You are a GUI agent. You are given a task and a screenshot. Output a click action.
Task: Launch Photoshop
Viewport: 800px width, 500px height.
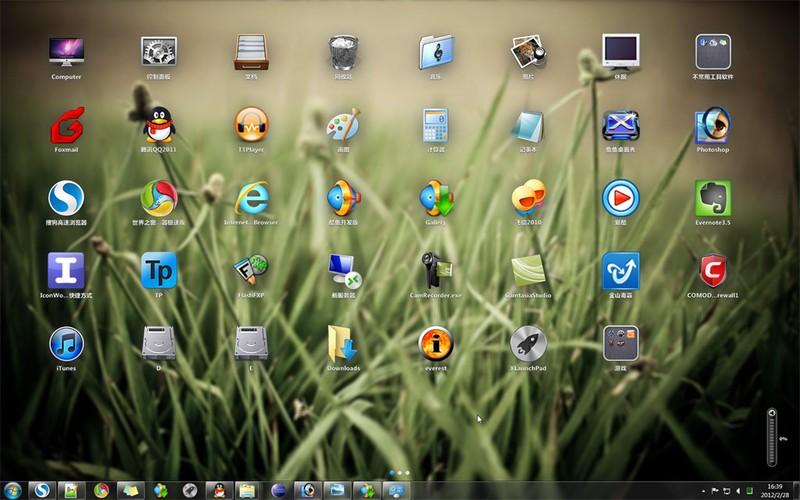click(x=713, y=125)
